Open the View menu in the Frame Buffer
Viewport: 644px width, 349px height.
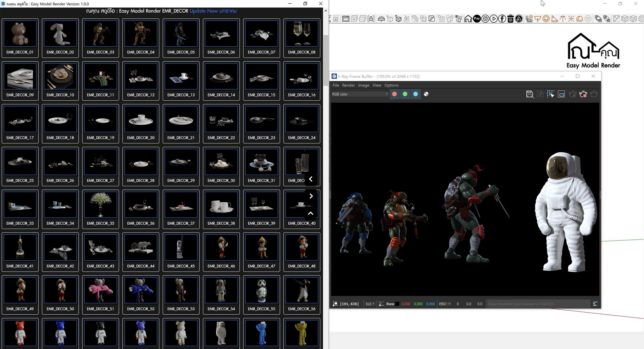pyautogui.click(x=377, y=85)
